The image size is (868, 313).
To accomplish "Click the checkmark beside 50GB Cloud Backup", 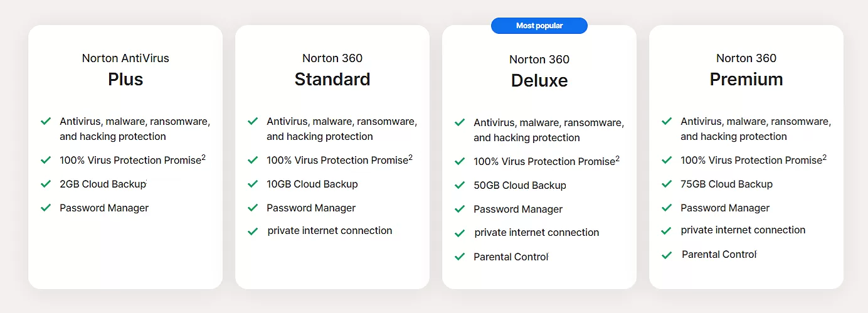I will tap(460, 185).
